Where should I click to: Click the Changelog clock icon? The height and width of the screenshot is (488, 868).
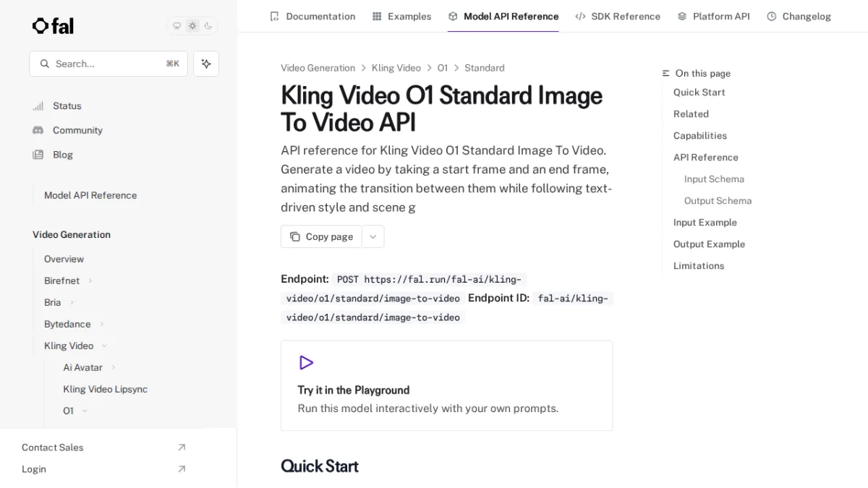772,16
